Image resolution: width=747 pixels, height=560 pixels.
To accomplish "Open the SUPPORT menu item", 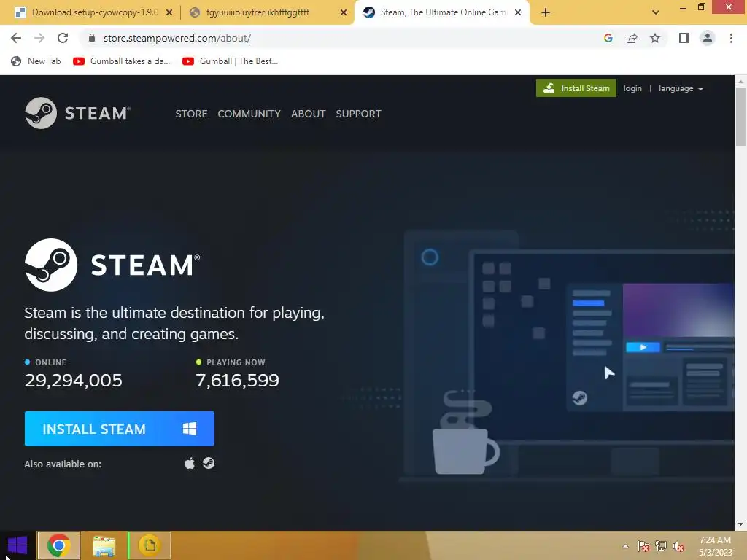I will (x=358, y=114).
